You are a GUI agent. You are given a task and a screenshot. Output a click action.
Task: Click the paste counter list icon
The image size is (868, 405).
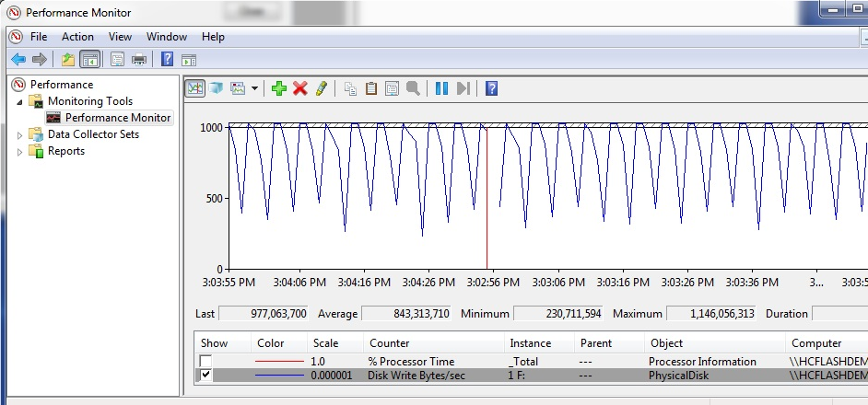point(371,88)
